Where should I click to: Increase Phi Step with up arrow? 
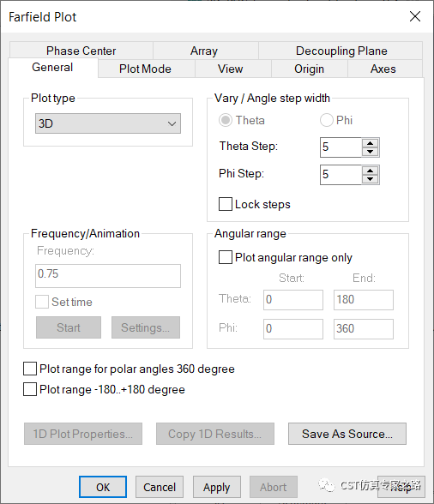click(x=370, y=171)
